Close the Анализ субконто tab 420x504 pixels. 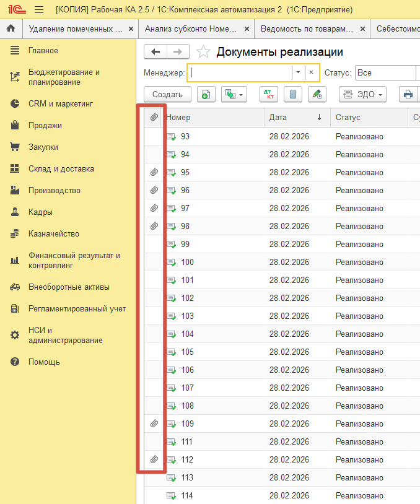[247, 29]
